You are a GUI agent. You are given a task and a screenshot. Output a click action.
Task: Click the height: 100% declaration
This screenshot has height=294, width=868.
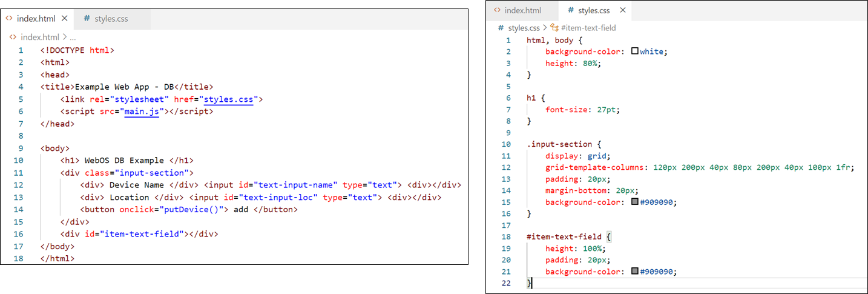[575, 248]
